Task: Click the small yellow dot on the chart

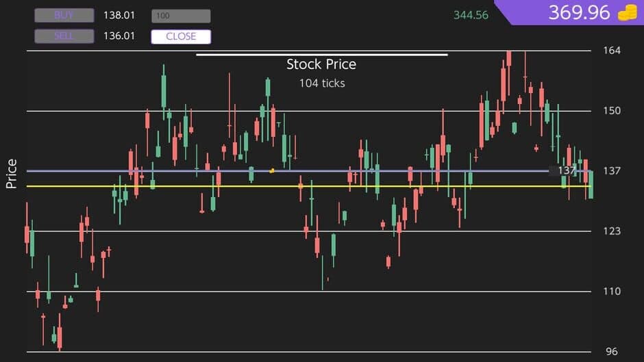Action: click(272, 170)
